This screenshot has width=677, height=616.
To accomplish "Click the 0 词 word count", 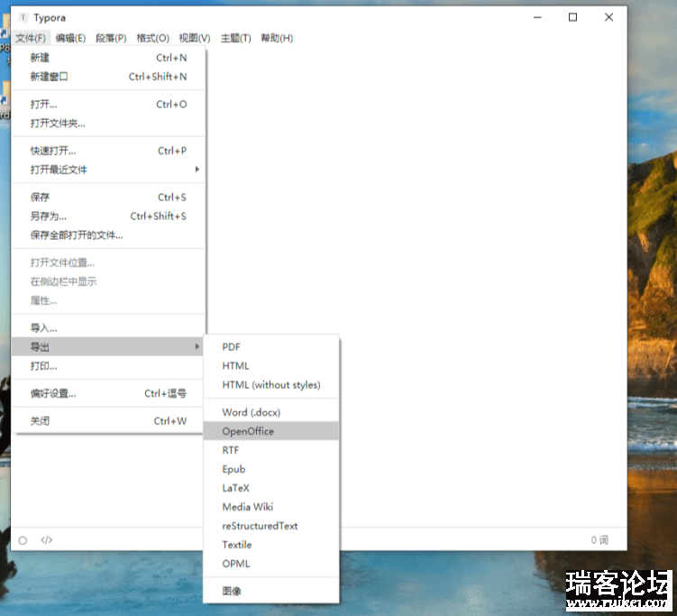I will click(x=599, y=540).
